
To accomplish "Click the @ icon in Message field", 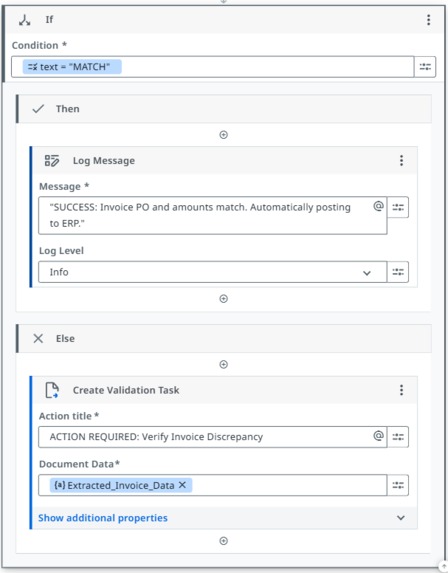I will [x=378, y=206].
